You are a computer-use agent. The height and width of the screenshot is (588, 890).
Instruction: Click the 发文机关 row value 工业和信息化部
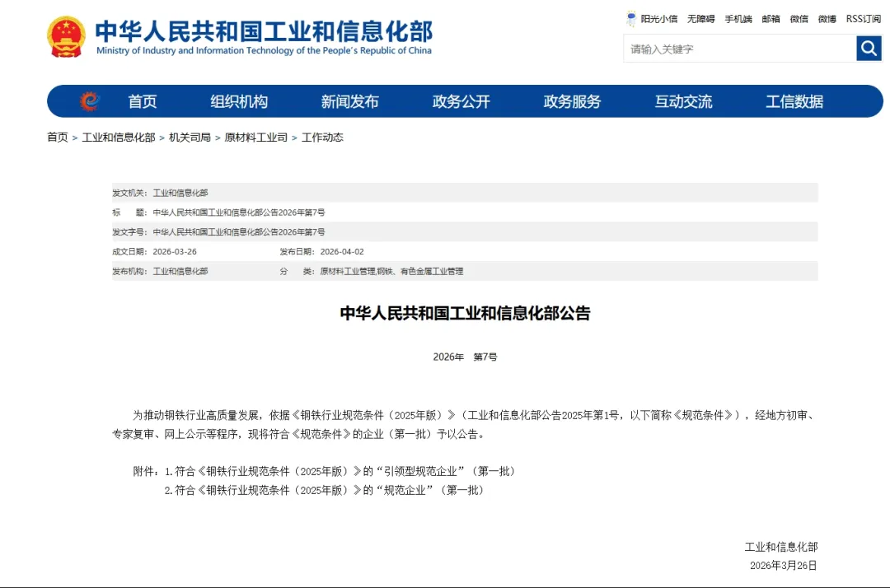pyautogui.click(x=180, y=193)
